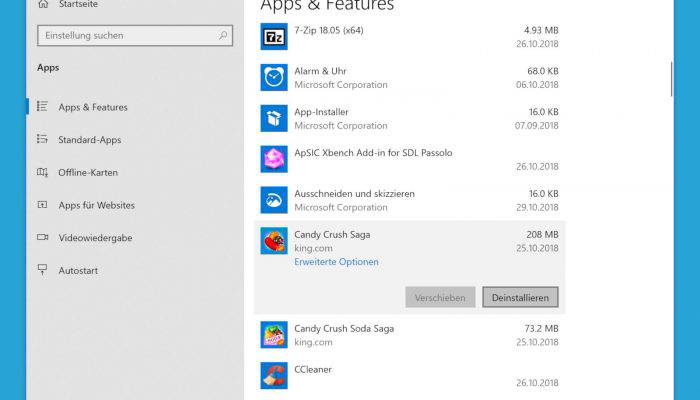Click the Offline-Karten map icon
700x400 pixels.
tap(42, 172)
